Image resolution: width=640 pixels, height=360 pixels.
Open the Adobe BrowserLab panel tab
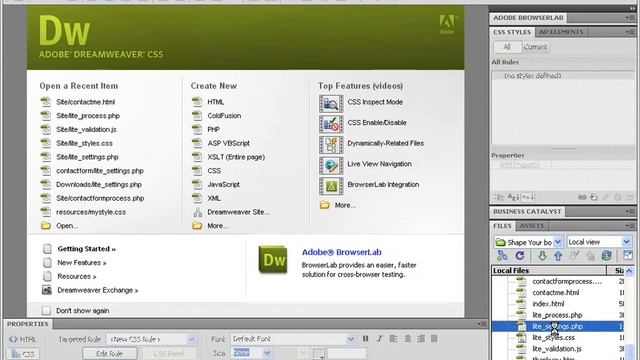tap(528, 18)
